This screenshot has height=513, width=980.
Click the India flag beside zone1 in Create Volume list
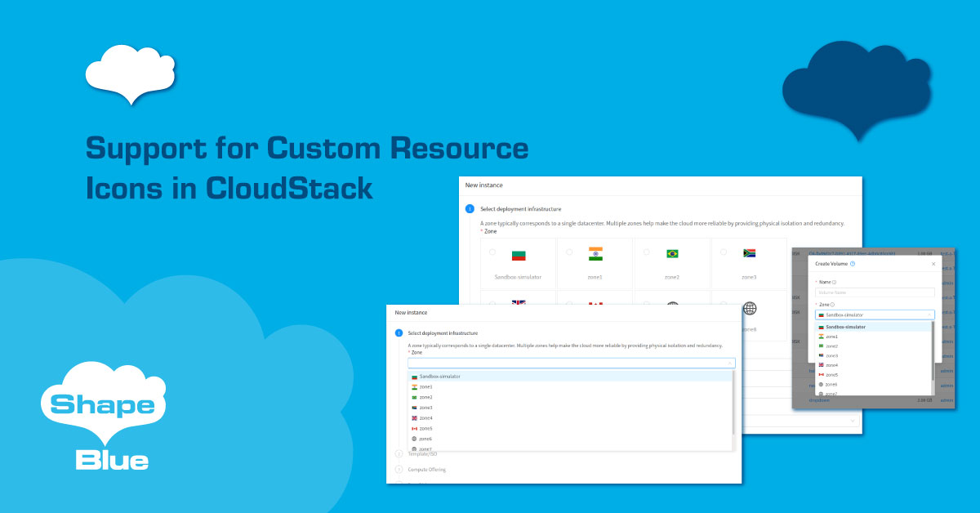[822, 337]
